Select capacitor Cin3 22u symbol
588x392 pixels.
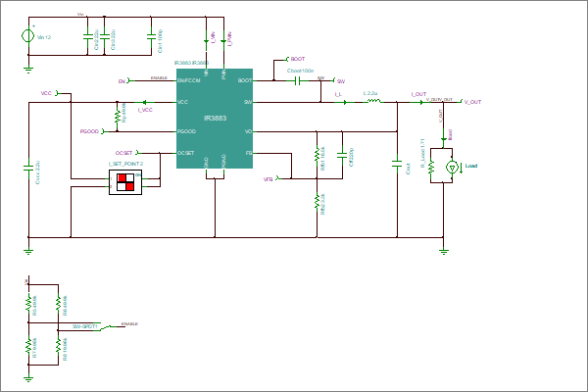pos(104,36)
